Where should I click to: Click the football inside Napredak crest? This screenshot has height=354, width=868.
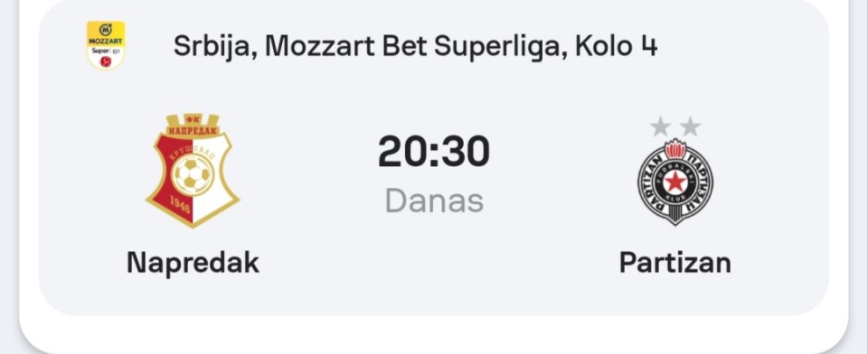[193, 175]
